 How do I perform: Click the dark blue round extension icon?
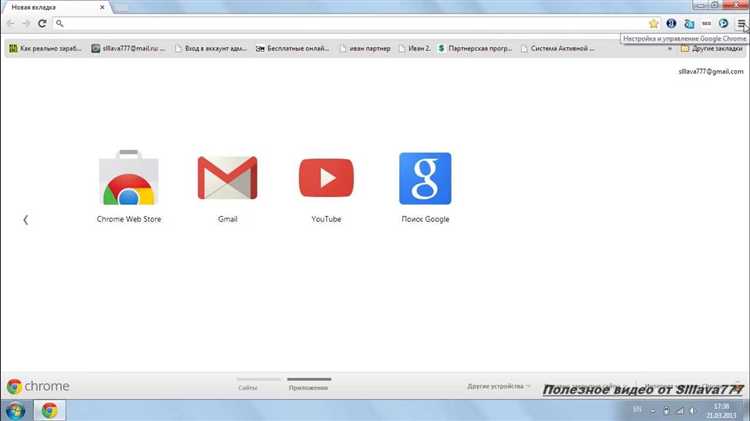tap(671, 23)
